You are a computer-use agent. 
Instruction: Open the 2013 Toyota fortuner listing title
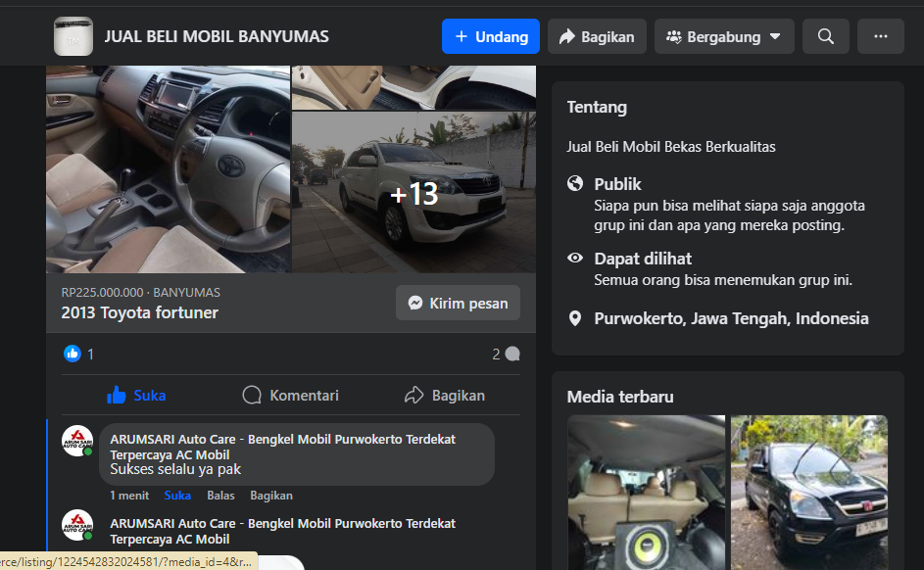(x=140, y=312)
